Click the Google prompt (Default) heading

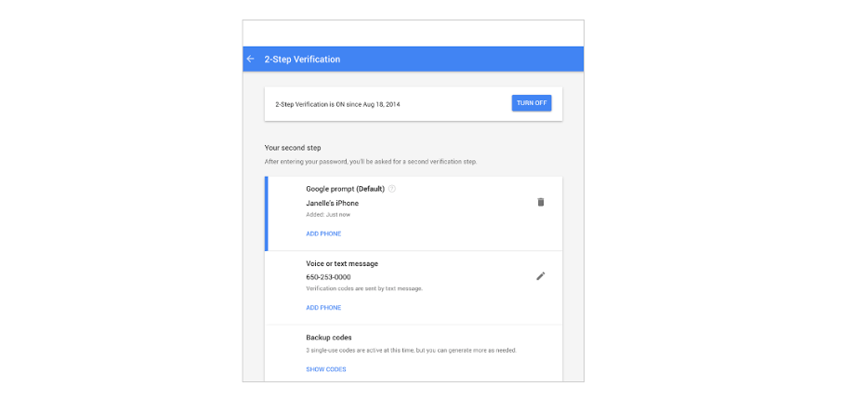[x=346, y=189]
